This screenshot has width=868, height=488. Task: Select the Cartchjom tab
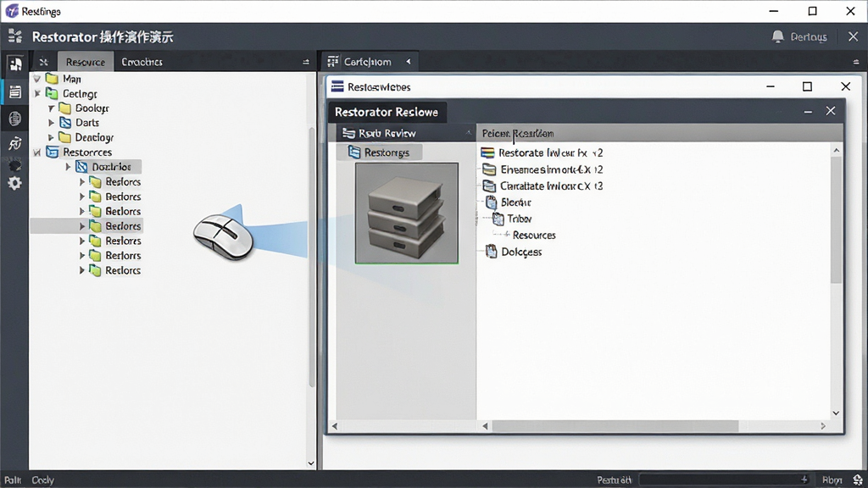click(x=368, y=61)
